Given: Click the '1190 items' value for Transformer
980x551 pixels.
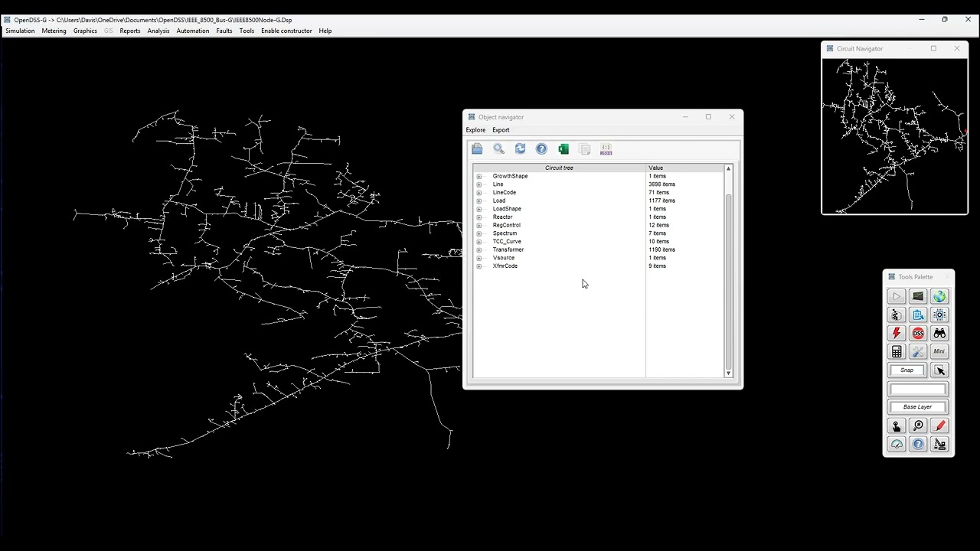Looking at the screenshot, I should pyautogui.click(x=661, y=249).
